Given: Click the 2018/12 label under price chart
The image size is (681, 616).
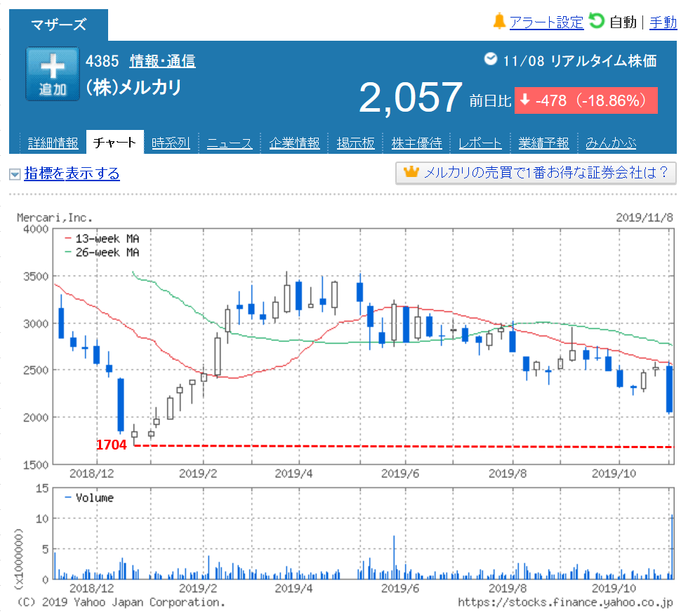Looking at the screenshot, I should 92,473.
